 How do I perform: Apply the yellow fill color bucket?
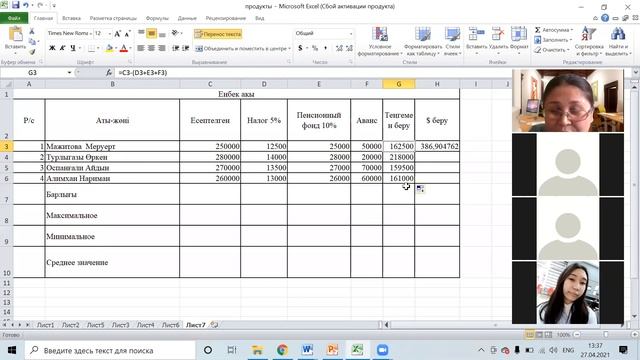coord(109,48)
